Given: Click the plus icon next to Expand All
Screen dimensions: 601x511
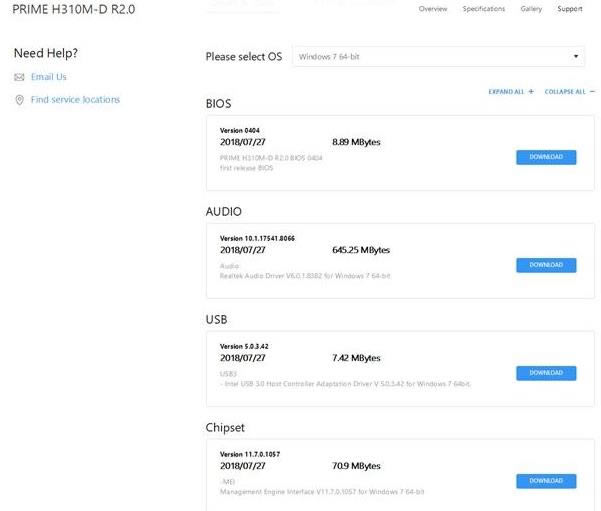Looking at the screenshot, I should tap(531, 91).
